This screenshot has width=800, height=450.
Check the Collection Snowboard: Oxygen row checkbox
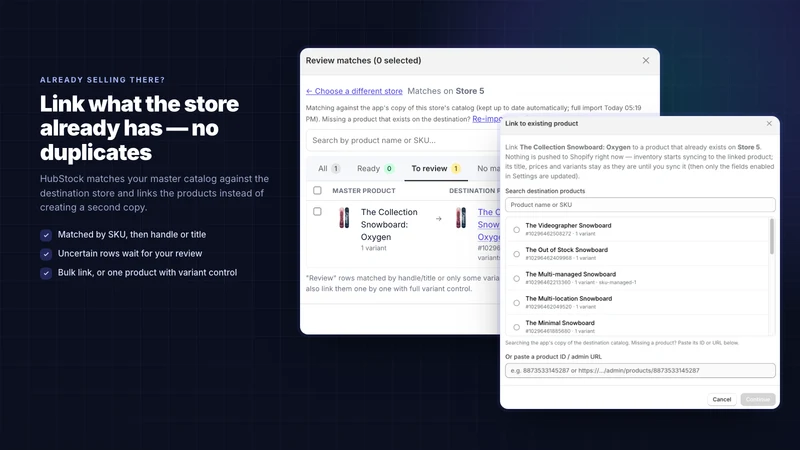coord(317,211)
